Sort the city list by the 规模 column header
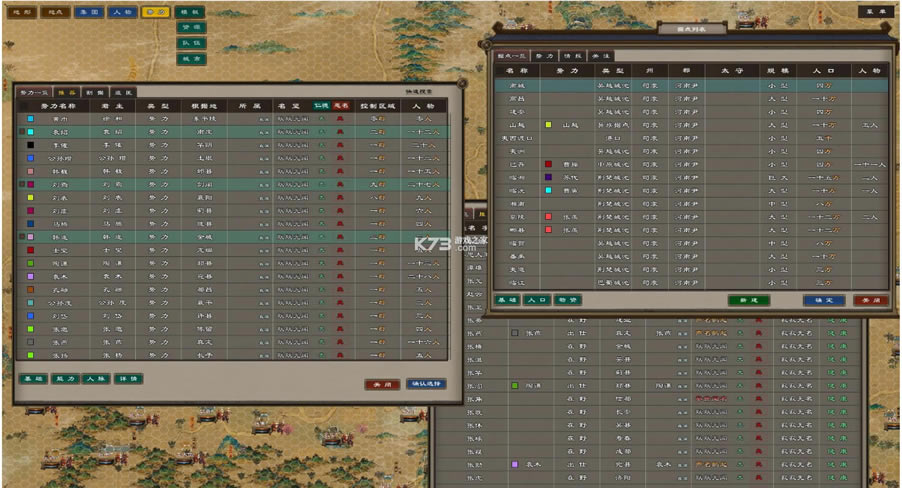The width and height of the screenshot is (902, 488). 777,71
